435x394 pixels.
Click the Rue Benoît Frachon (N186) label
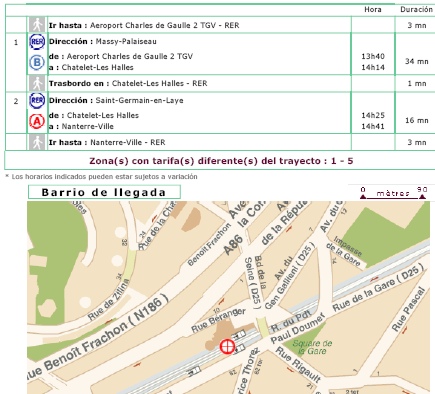click(x=100, y=336)
